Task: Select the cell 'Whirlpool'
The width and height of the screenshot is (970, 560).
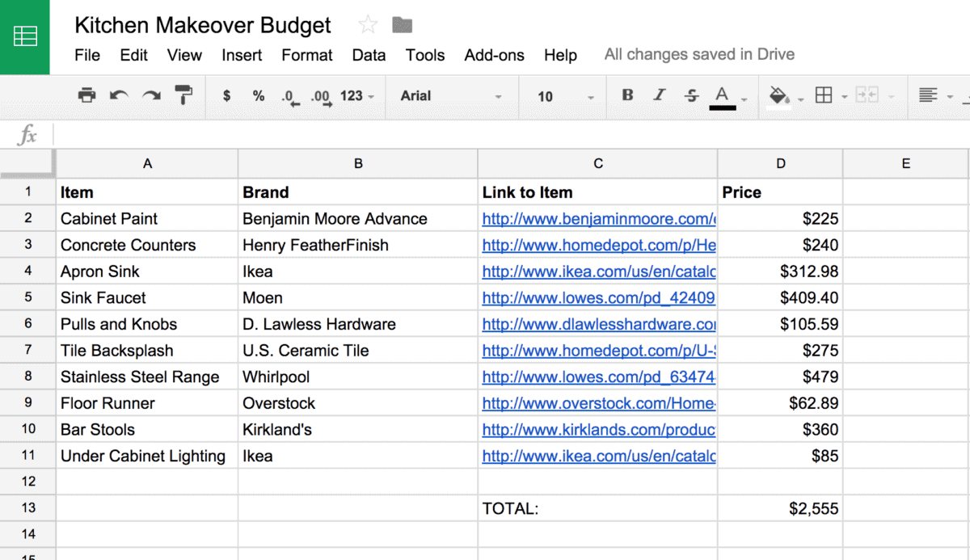Action: [x=358, y=377]
